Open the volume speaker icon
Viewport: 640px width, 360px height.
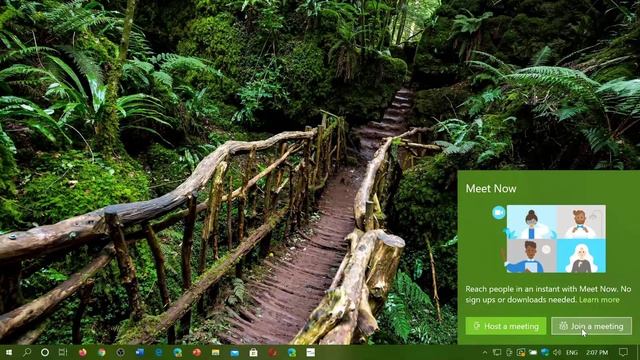point(557,352)
